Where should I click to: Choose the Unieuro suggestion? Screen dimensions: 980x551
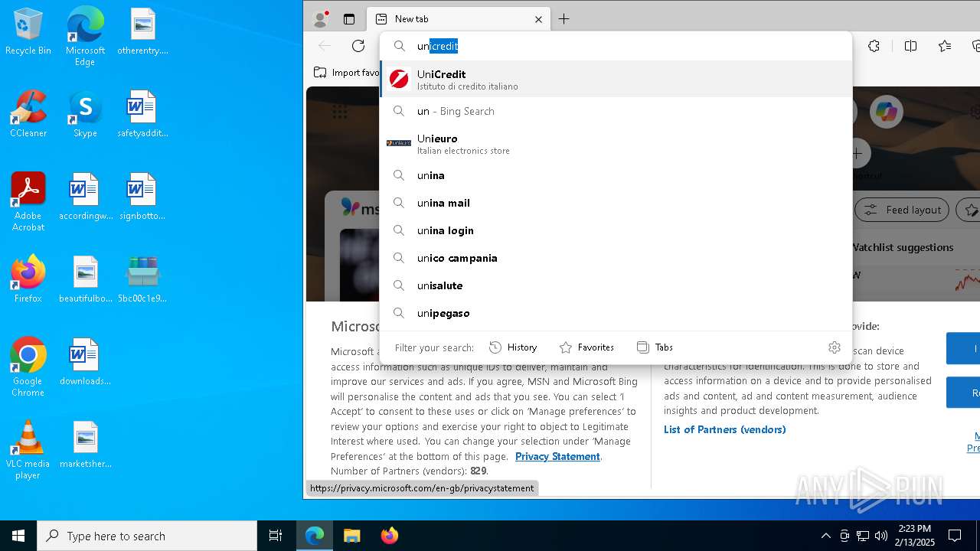616,144
